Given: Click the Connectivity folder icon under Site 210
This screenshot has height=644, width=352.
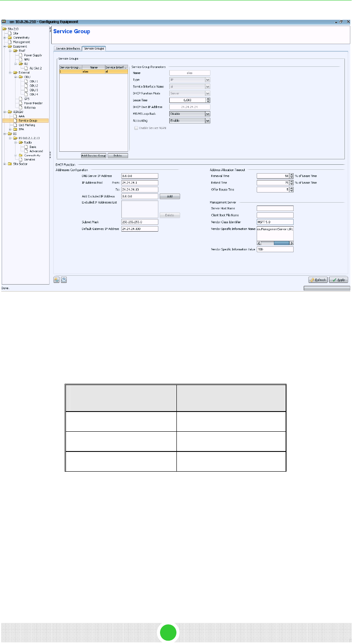Looking at the screenshot, I should tap(10, 37).
